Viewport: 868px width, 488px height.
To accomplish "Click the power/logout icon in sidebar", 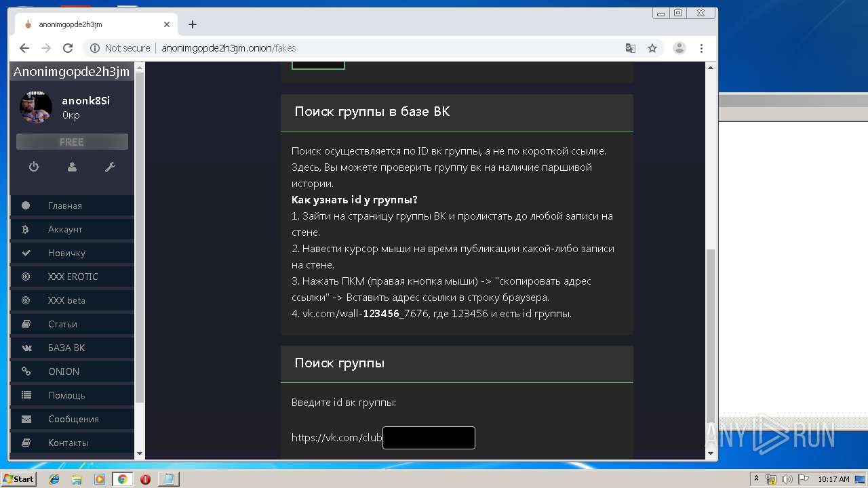I will (x=33, y=167).
